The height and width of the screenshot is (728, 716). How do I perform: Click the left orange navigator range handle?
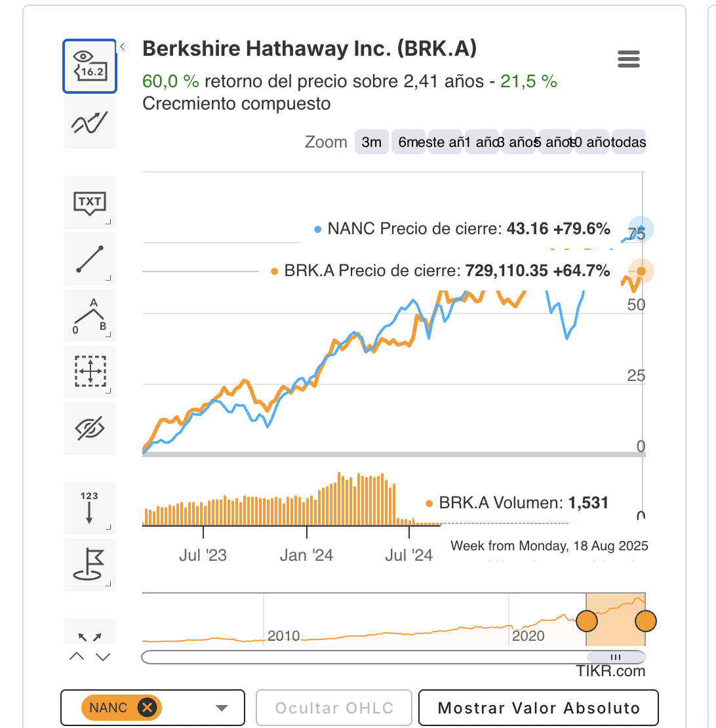pyautogui.click(x=586, y=620)
